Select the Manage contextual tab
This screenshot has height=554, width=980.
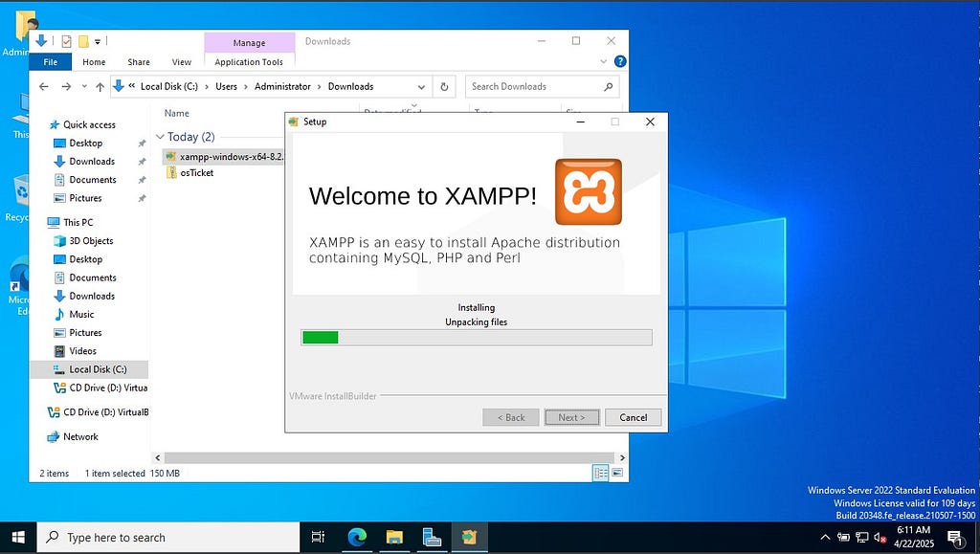[x=250, y=42]
